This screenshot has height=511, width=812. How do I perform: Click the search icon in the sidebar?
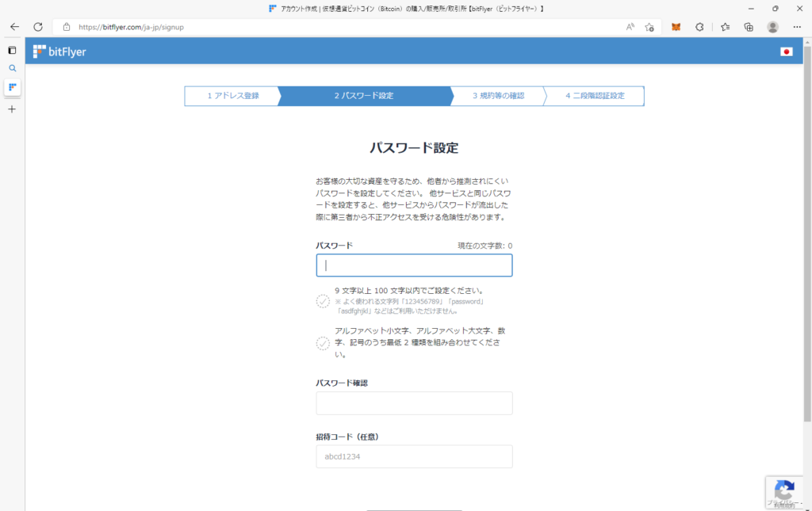(x=12, y=68)
